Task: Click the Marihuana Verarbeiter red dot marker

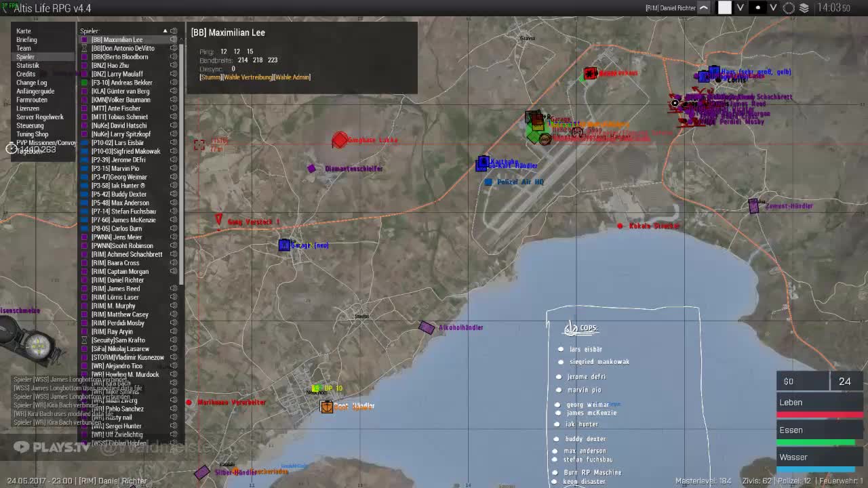Action: pos(189,403)
